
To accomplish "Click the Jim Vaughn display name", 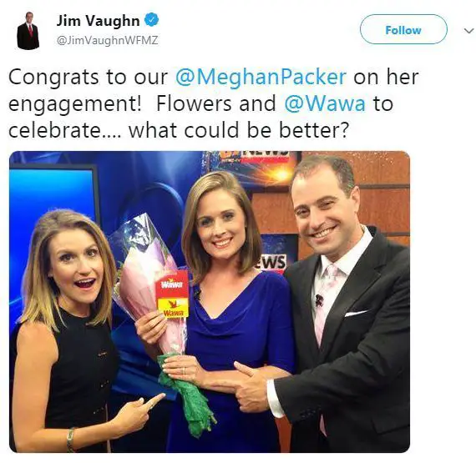I will point(98,20).
